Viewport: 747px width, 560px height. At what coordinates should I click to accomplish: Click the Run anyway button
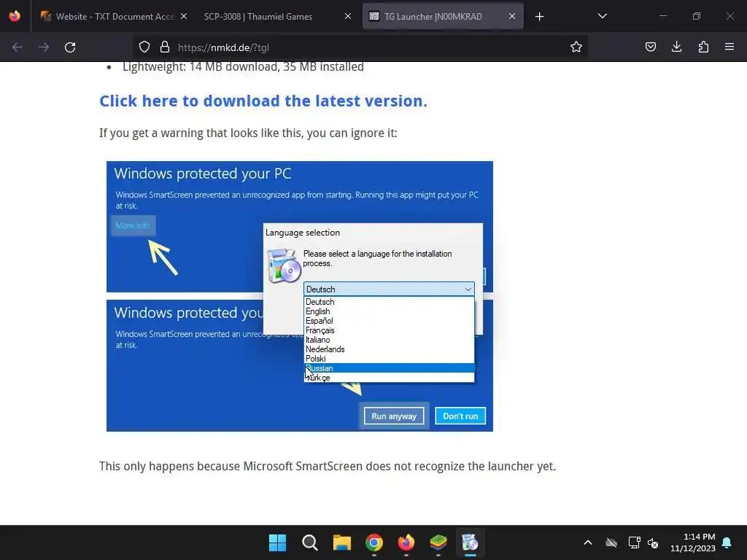[394, 416]
